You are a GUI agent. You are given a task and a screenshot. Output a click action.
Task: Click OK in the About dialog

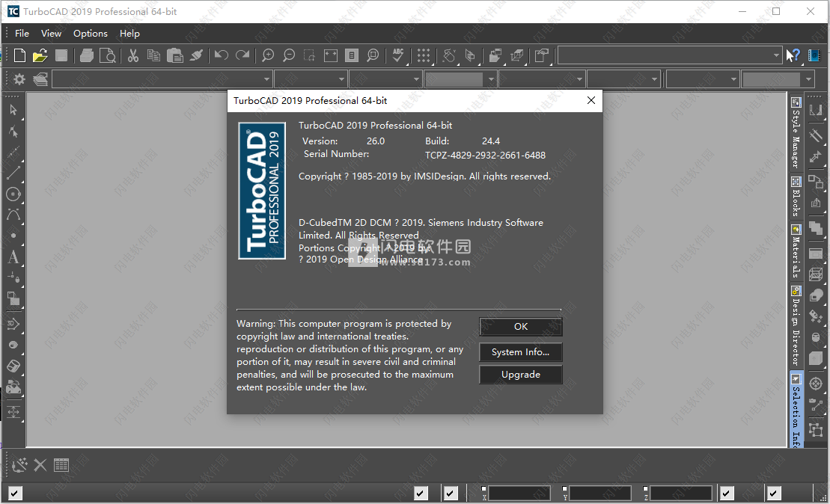(521, 327)
